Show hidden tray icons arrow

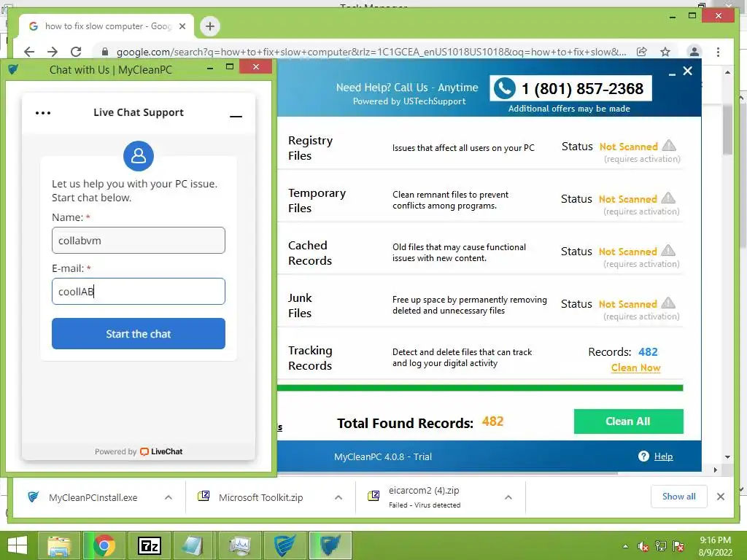625,546
